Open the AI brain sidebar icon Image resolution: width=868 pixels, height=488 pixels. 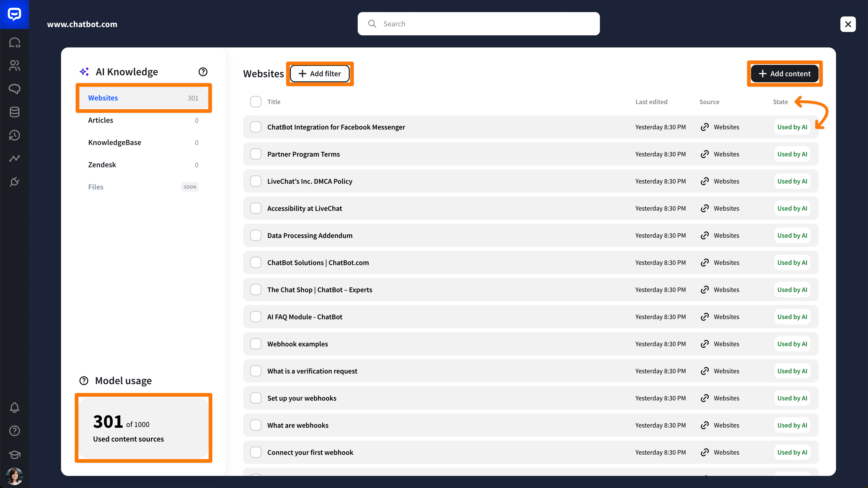coord(15,89)
